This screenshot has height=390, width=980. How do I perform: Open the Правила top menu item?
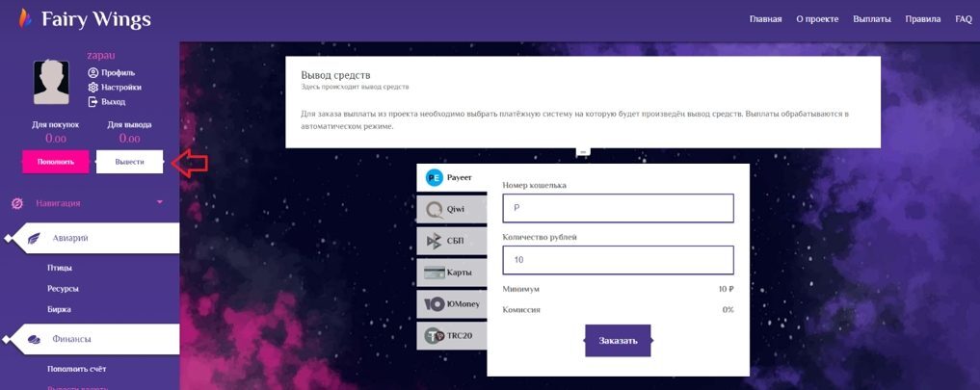tap(922, 19)
